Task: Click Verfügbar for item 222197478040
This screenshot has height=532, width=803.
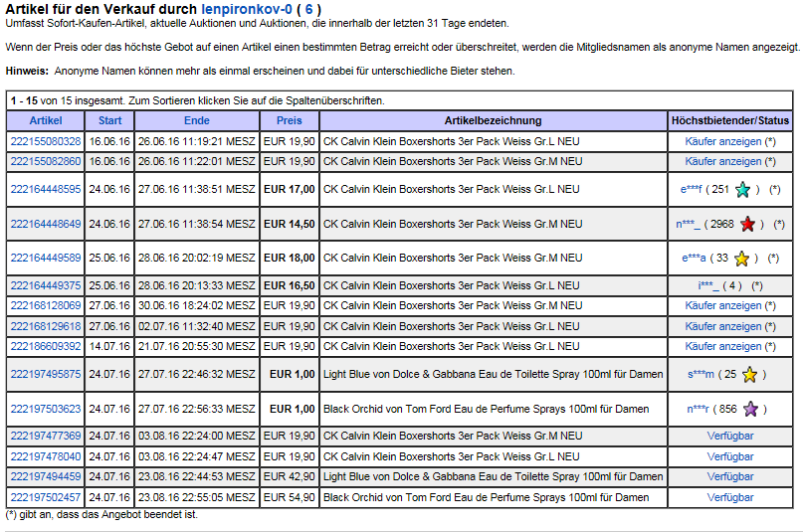Action: [x=730, y=456]
